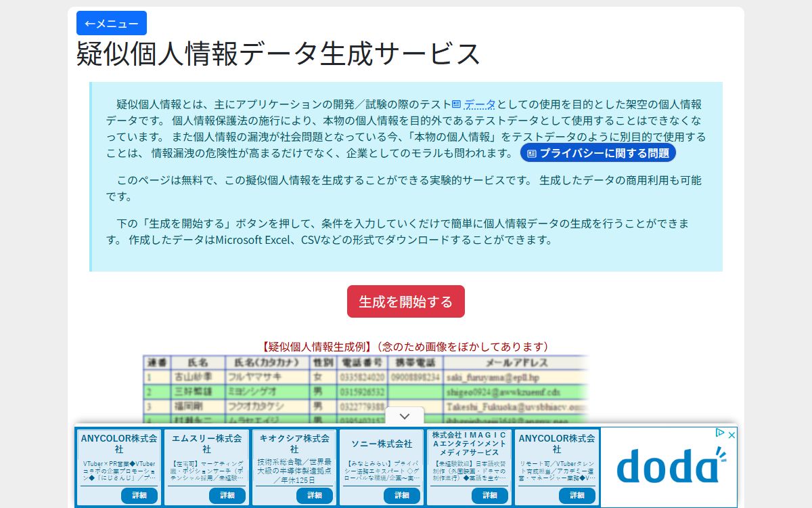Click 詳細 on the ANYCOLOR リモート可 card
This screenshot has width=812, height=508.
tap(577, 495)
